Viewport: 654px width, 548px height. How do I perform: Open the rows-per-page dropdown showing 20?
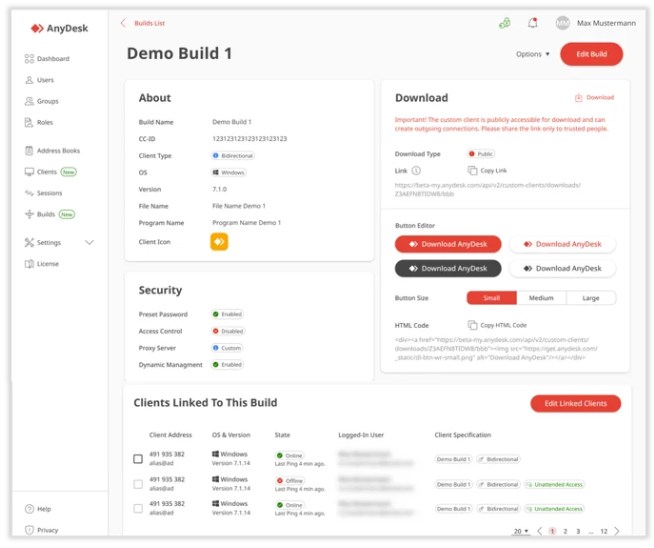coord(521,531)
